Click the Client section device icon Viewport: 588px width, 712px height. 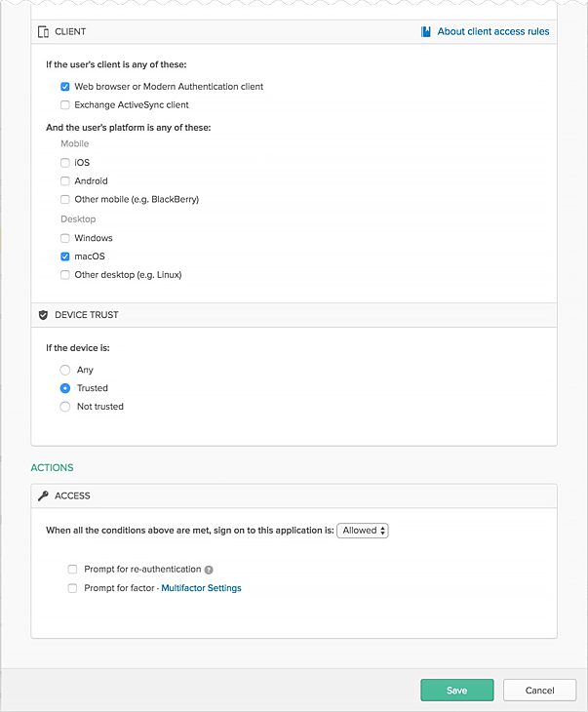pos(43,32)
